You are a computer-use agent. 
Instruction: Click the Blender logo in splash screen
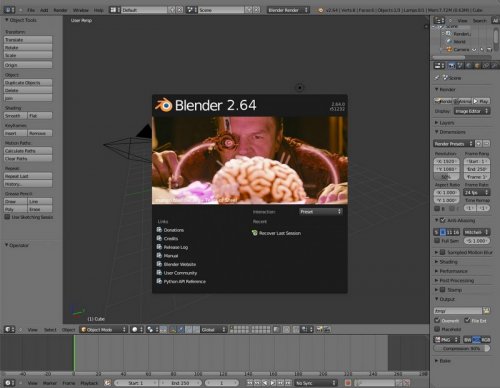[x=163, y=105]
